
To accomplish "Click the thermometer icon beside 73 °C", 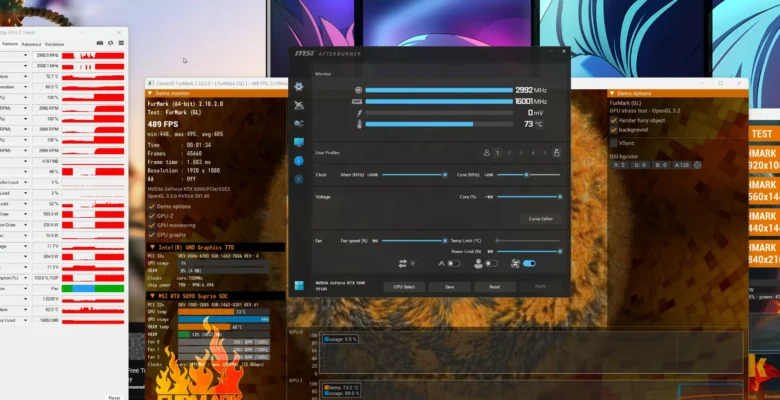I will 359,124.
